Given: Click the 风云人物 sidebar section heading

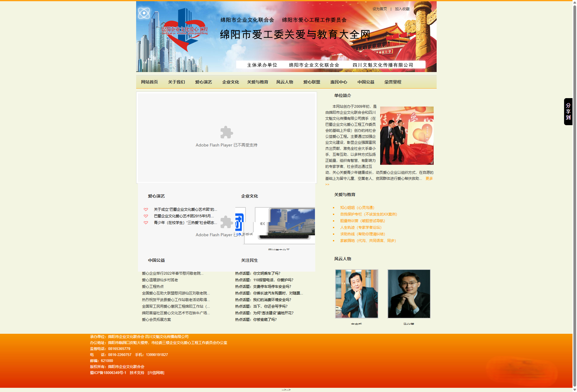Looking at the screenshot, I should click(x=343, y=259).
